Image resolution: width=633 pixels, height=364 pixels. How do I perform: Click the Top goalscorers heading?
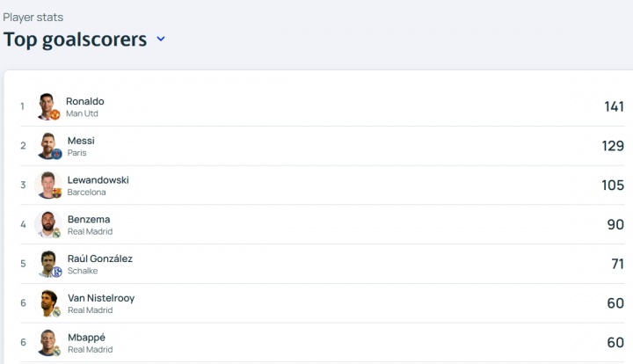[x=75, y=39]
